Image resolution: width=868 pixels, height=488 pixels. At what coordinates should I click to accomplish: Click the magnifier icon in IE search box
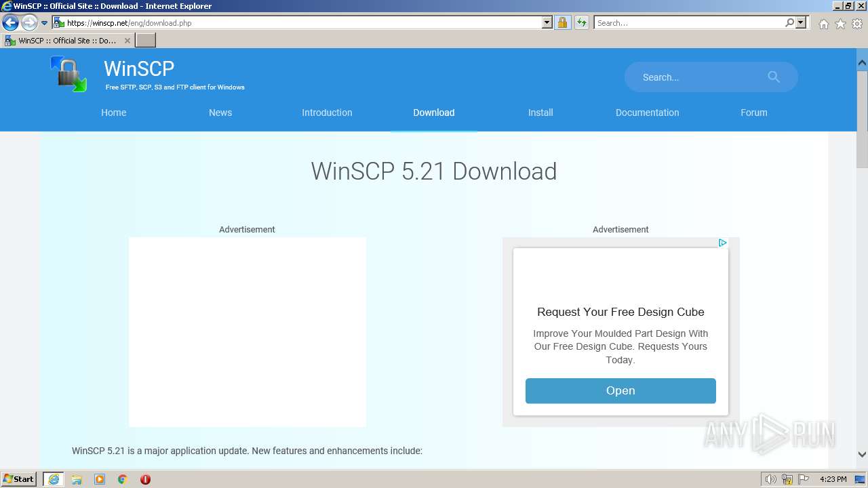[x=789, y=23]
